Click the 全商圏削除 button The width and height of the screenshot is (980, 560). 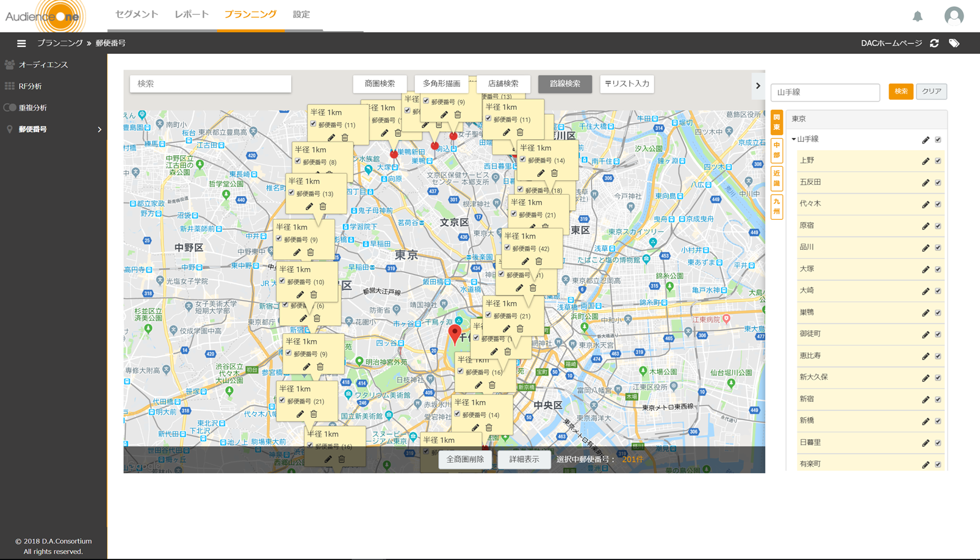point(465,459)
